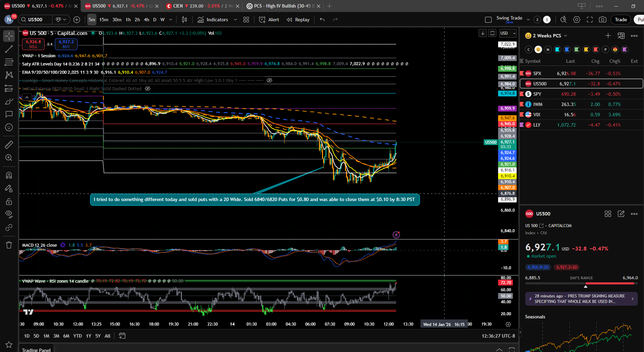Click the trash remove objects icon
This screenshot has height=352, width=644.
point(9,245)
